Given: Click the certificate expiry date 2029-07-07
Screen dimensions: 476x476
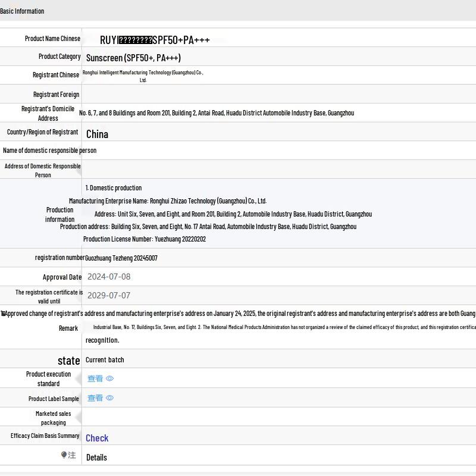Looking at the screenshot, I should (109, 296).
